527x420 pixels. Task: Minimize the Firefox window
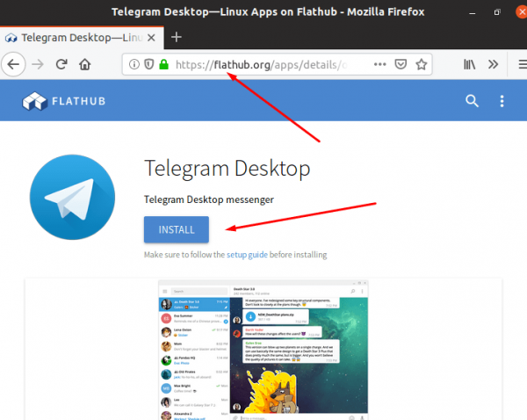[x=473, y=12]
